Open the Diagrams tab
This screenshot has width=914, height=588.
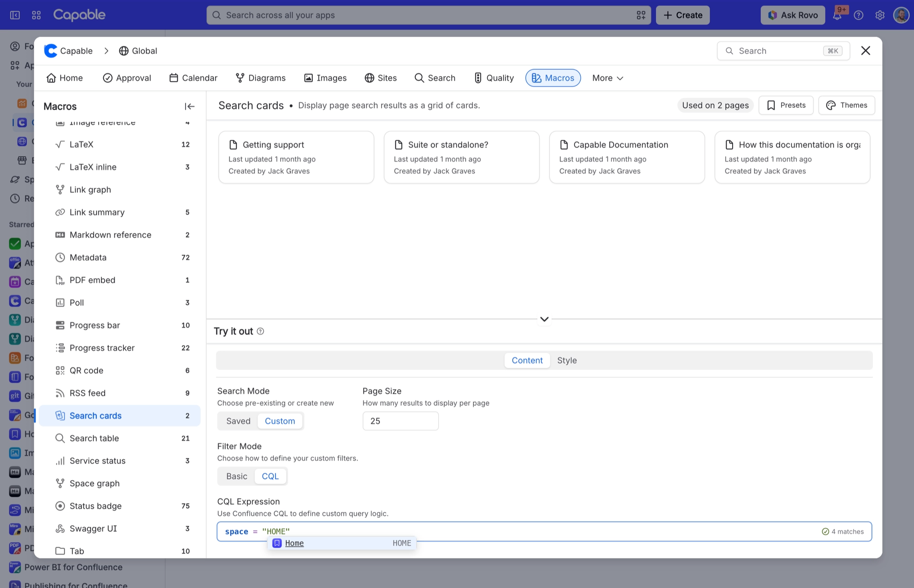260,78
